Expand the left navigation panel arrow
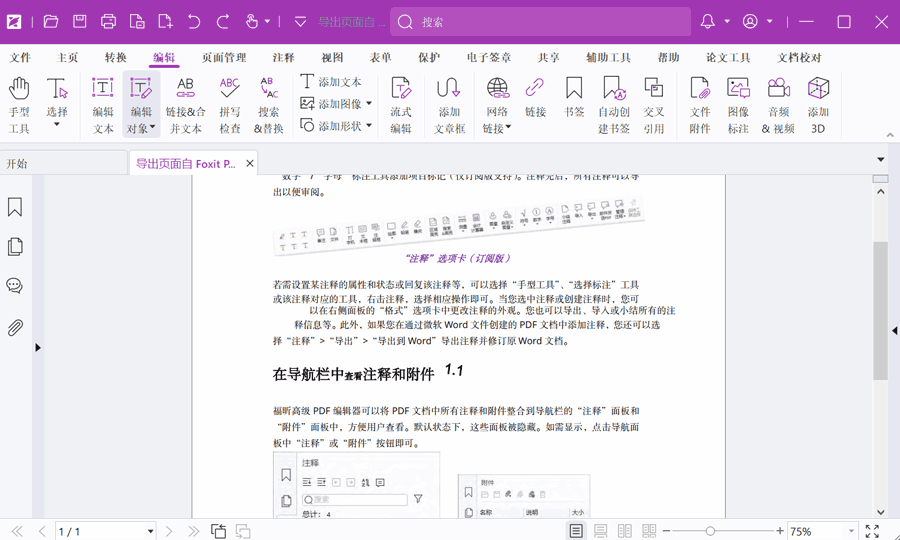Viewport: 900px width, 540px height. coord(38,348)
